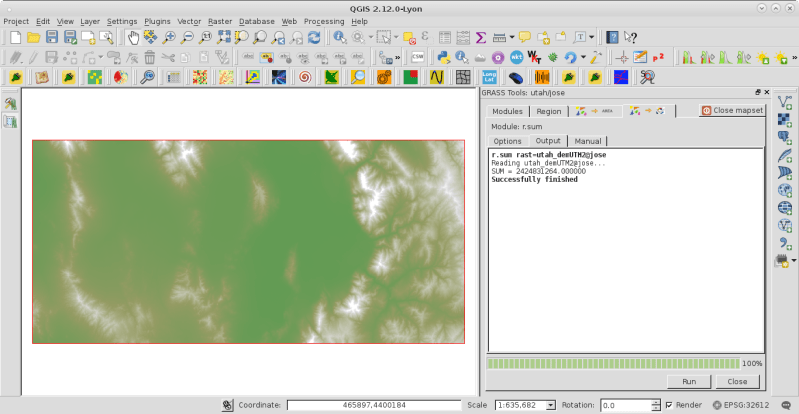Open the Python console
The image size is (799, 414).
444,57
